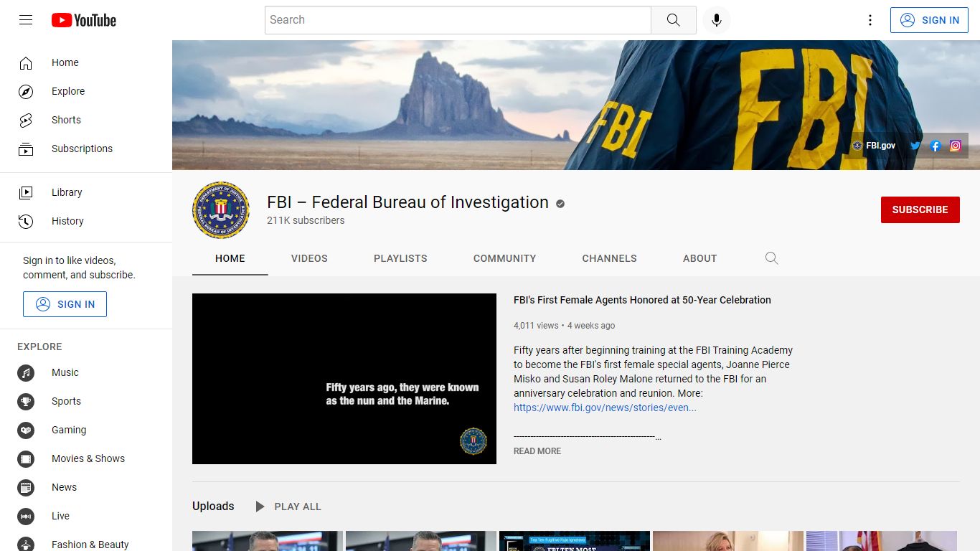Click the channel search magnifier icon
This screenshot has width=980, height=551.
click(x=772, y=258)
